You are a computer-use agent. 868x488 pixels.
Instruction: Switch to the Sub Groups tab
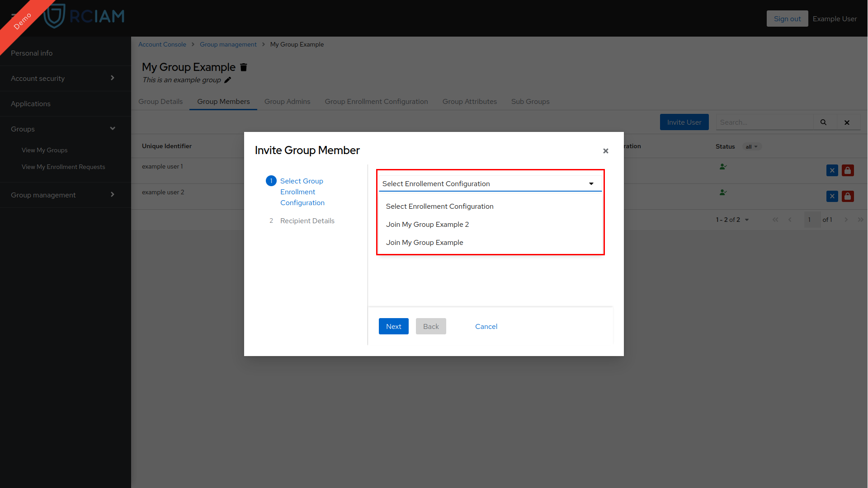click(x=530, y=101)
